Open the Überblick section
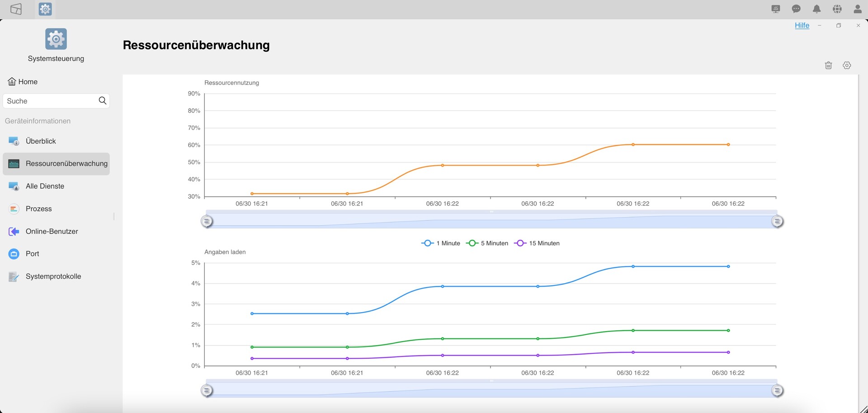The height and width of the screenshot is (413, 868). (41, 141)
